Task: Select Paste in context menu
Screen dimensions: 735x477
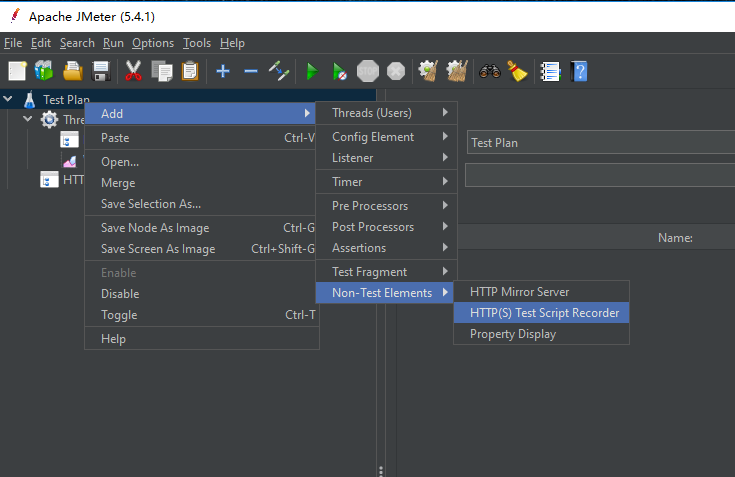Action: pos(201,138)
